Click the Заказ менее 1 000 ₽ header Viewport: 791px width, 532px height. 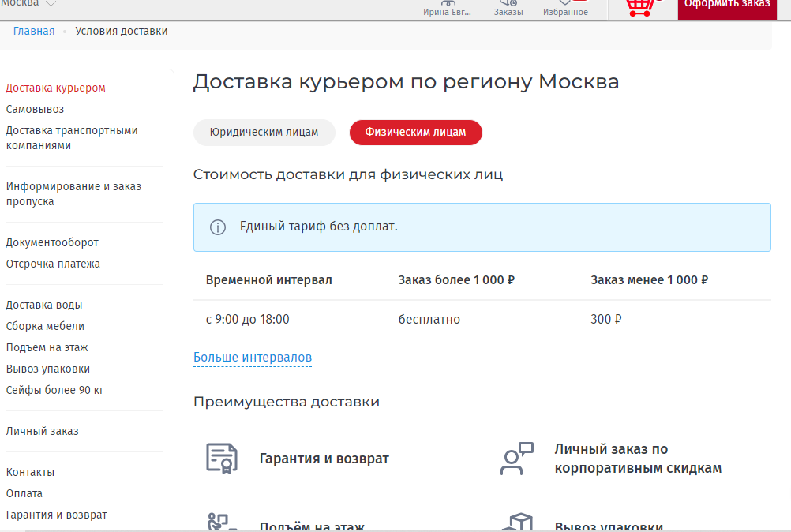[x=649, y=280]
